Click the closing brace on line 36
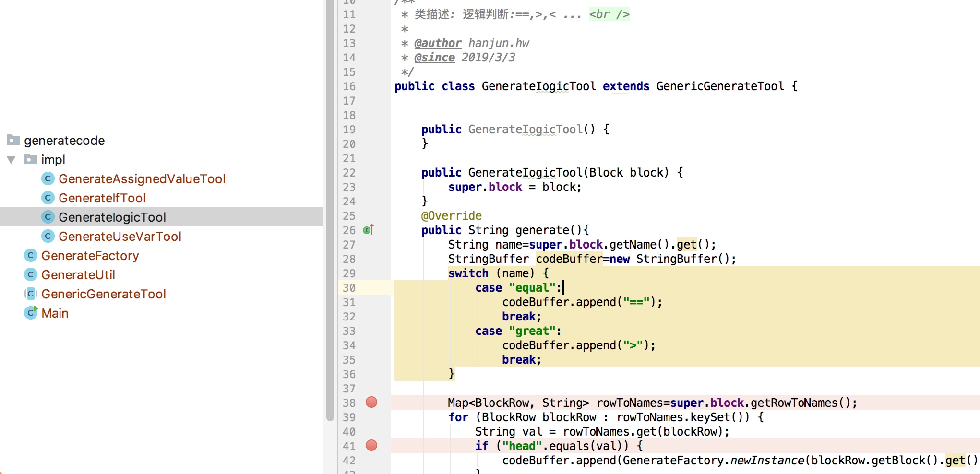 pyautogui.click(x=451, y=374)
